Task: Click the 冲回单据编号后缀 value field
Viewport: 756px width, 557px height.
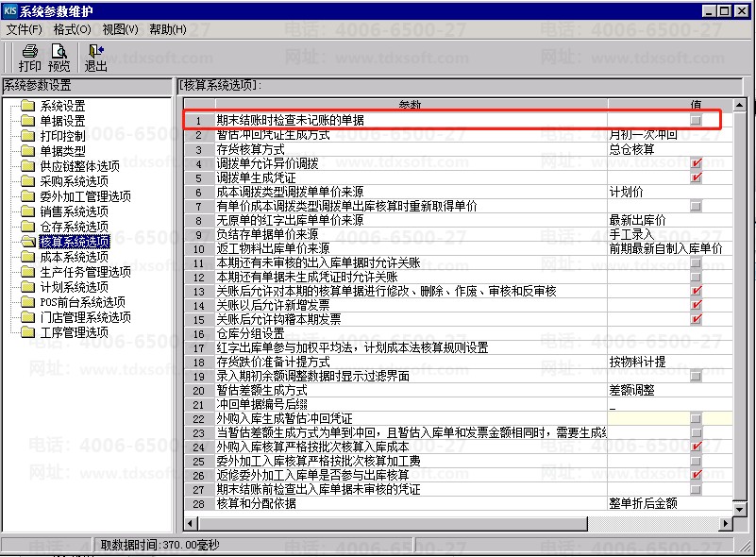Action: tap(668, 404)
